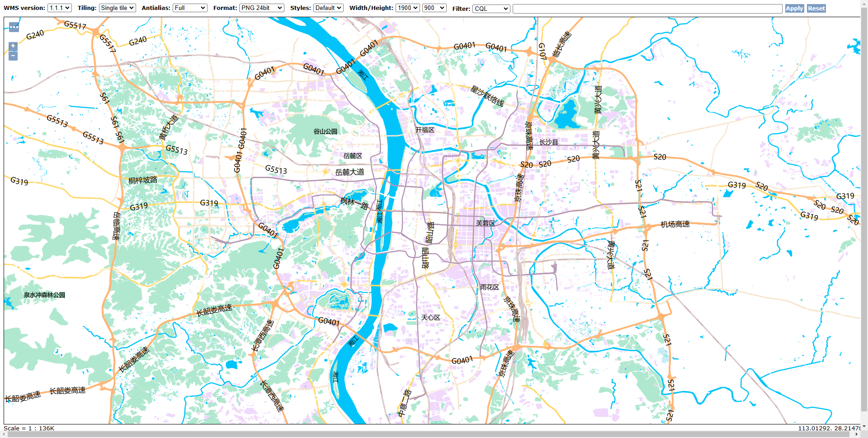
Task: Open the Styles Default dropdown
Action: (x=328, y=8)
